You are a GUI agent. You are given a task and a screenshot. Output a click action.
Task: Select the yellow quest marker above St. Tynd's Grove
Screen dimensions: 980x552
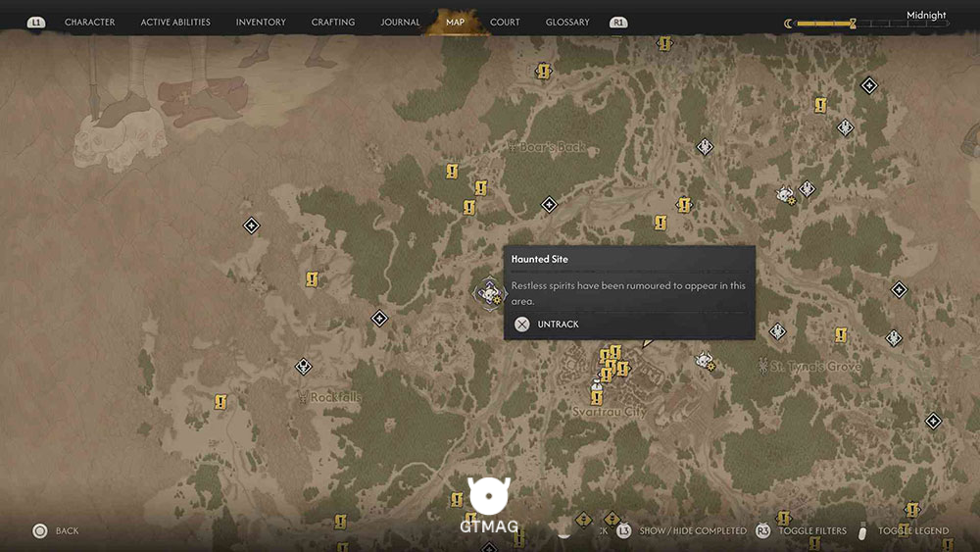tap(841, 335)
